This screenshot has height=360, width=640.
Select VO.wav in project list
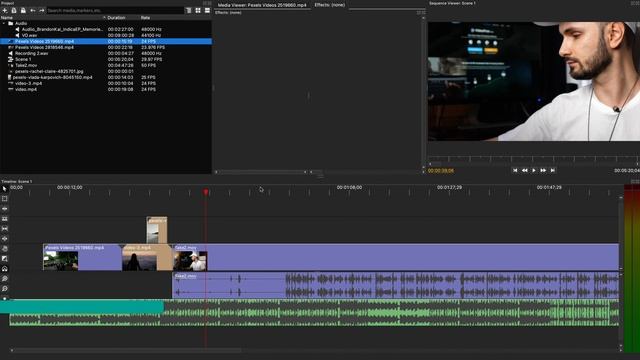click(29, 36)
